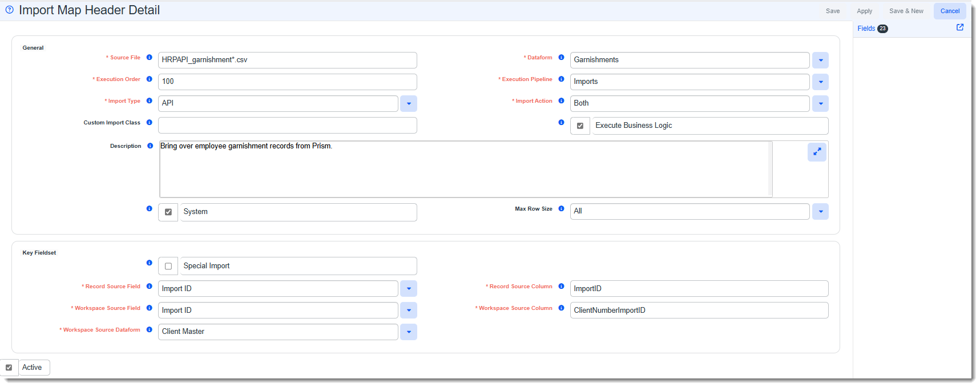The width and height of the screenshot is (980, 387).
Task: Click the Apply button
Action: coord(864,11)
